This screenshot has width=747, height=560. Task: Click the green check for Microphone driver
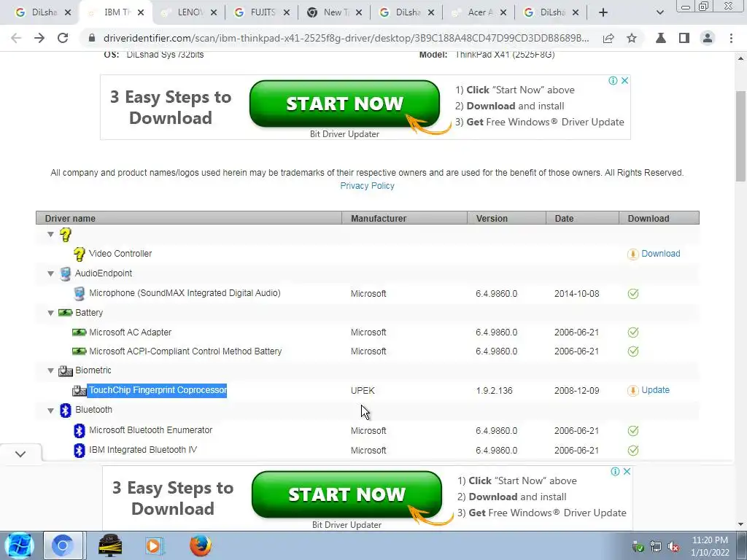point(633,294)
